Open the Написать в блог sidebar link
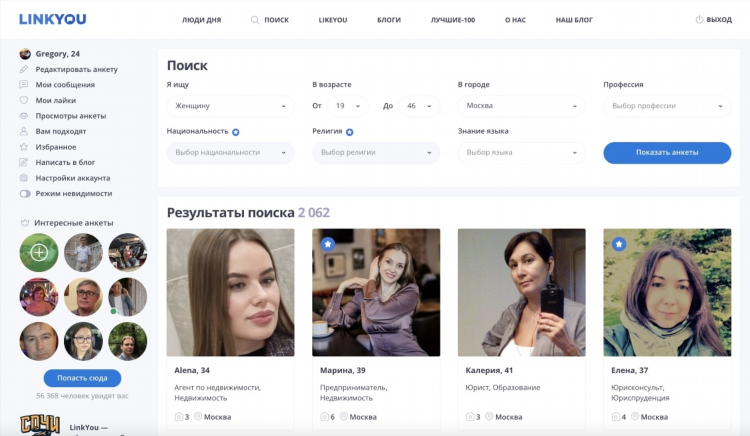The width and height of the screenshot is (750, 436). 65,162
